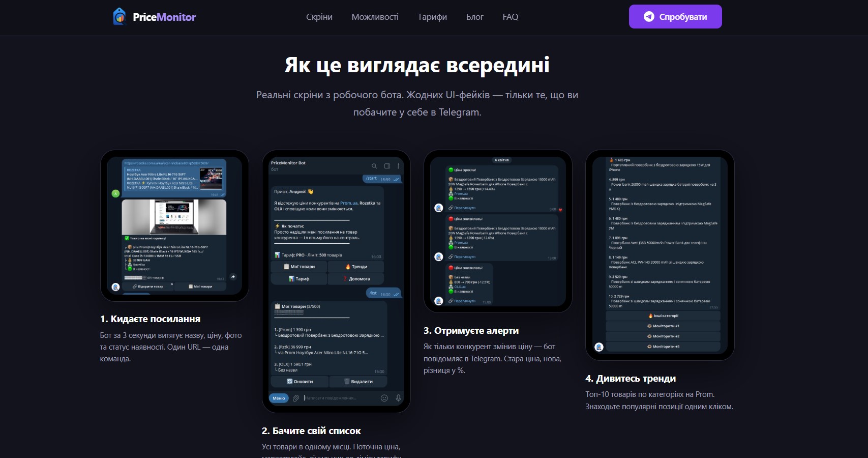Click the Допомога bot button
The height and width of the screenshot is (458, 868).
(x=356, y=279)
